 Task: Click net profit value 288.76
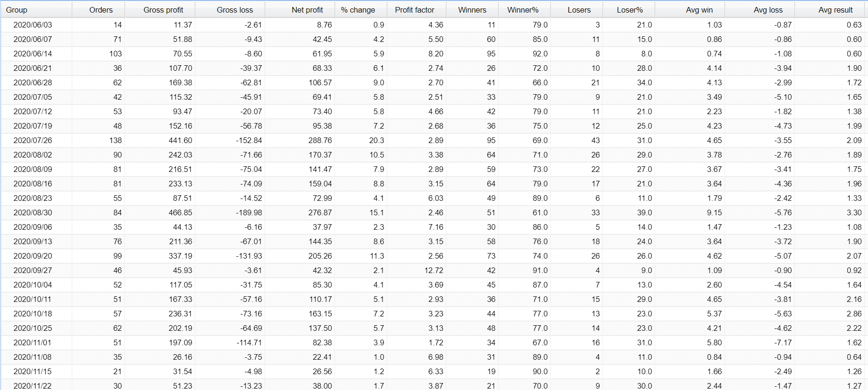(320, 140)
